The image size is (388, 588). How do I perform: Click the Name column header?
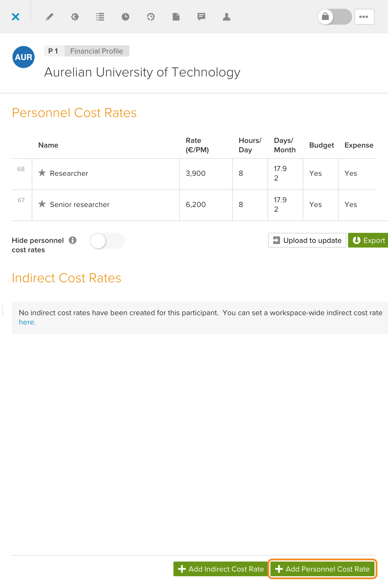(48, 145)
